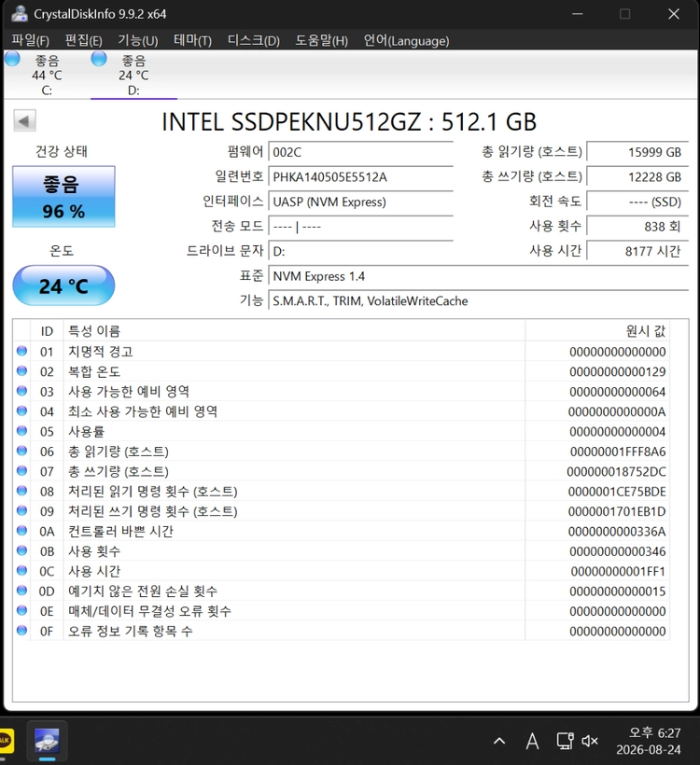Open the 언어(Language) menu
The height and width of the screenshot is (765, 700).
tap(406, 40)
